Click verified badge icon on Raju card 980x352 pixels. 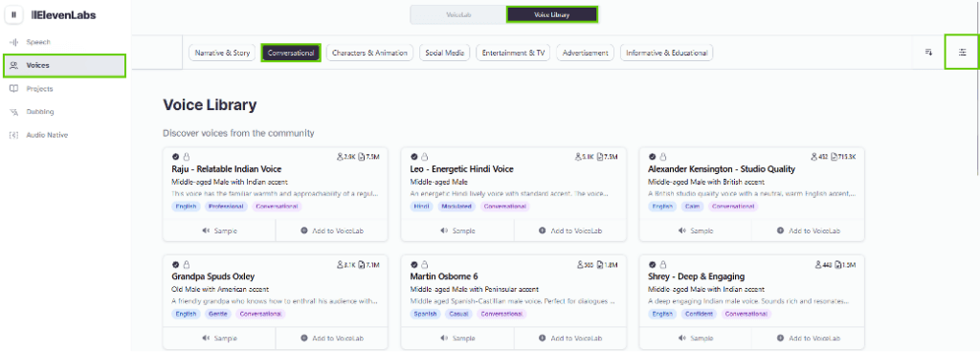tap(176, 157)
